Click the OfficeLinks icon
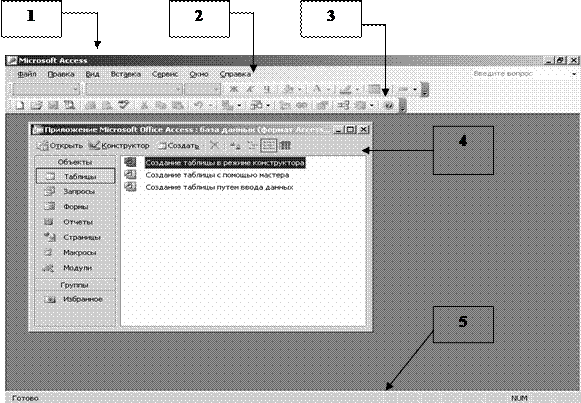Image resolution: width=581 pixels, height=403 pixels. (x=227, y=106)
